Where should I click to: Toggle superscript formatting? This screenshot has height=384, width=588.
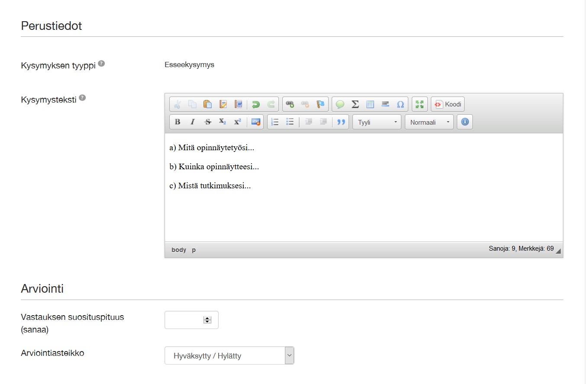tap(238, 122)
